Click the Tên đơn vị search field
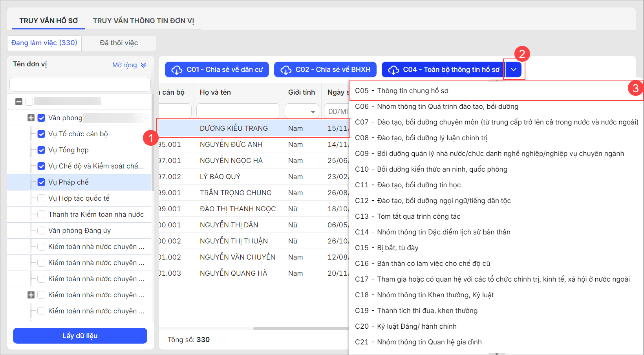Screen dimensions: 644x355 pos(80,84)
